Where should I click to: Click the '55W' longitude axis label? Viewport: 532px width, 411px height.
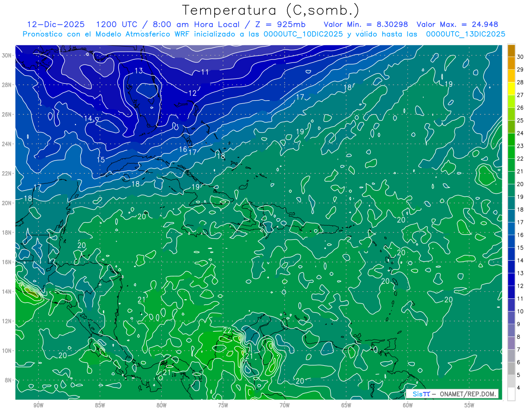click(x=469, y=405)
